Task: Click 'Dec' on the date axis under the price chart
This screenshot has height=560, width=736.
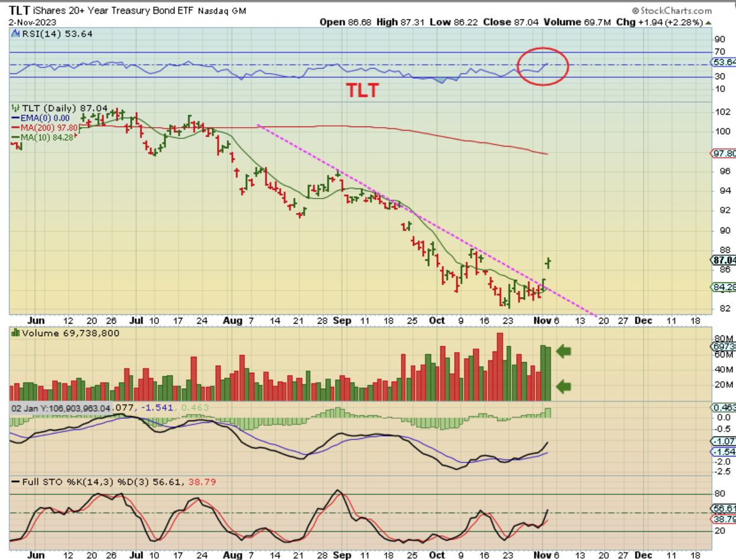Action: coord(643,320)
